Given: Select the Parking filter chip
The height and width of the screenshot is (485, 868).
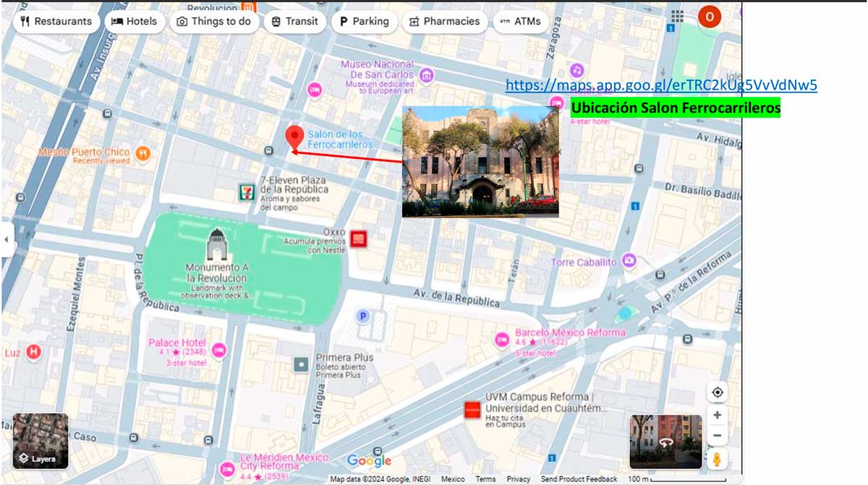Looking at the screenshot, I should pyautogui.click(x=365, y=22).
